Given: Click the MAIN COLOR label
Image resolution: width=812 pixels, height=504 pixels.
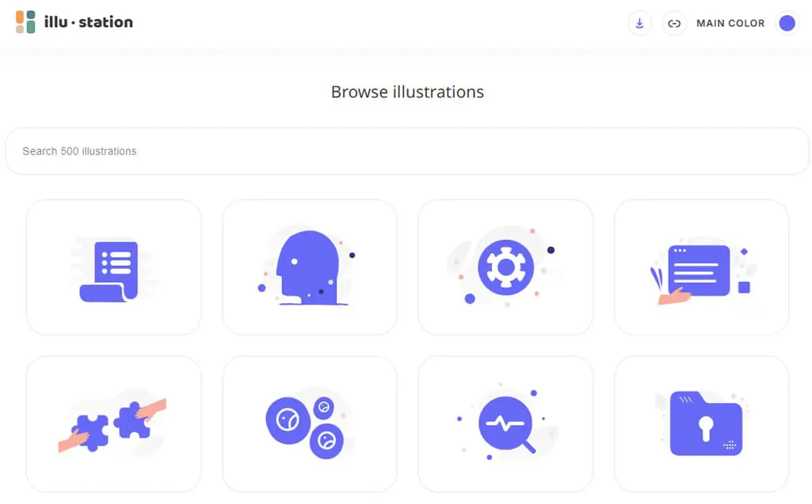Looking at the screenshot, I should 731,24.
